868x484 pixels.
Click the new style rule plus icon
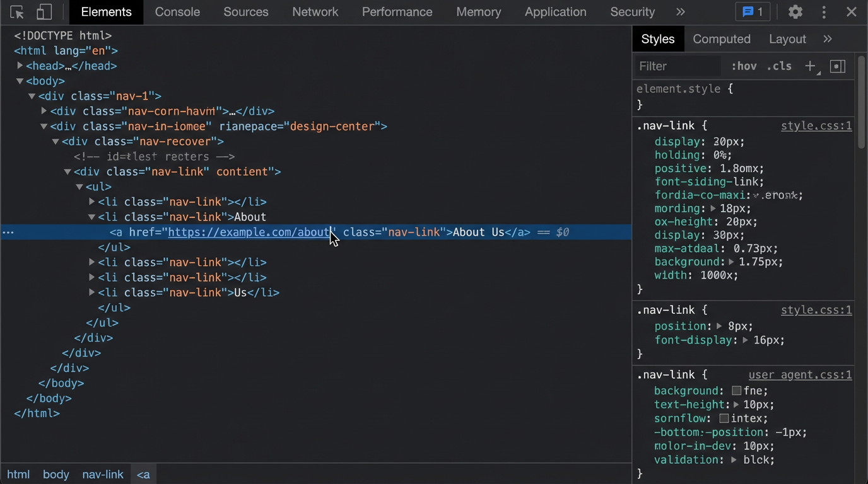pos(811,66)
